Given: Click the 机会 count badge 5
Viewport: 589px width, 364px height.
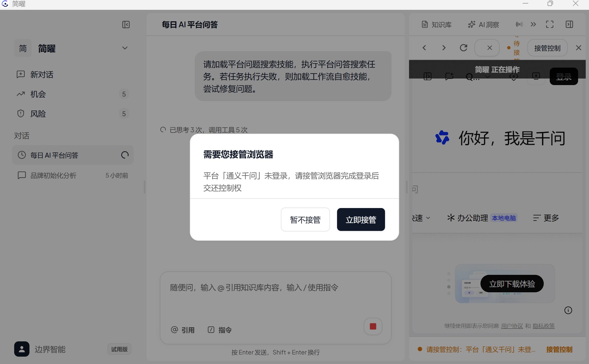Looking at the screenshot, I should click(x=124, y=94).
